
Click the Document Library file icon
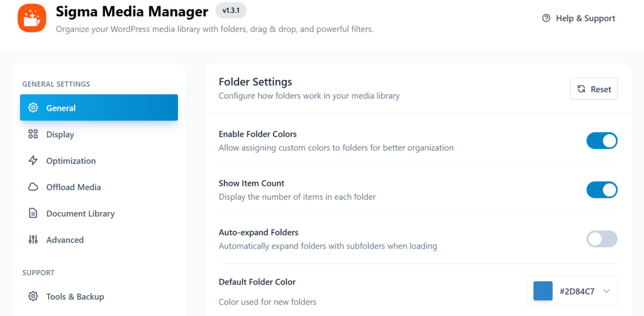tap(33, 213)
